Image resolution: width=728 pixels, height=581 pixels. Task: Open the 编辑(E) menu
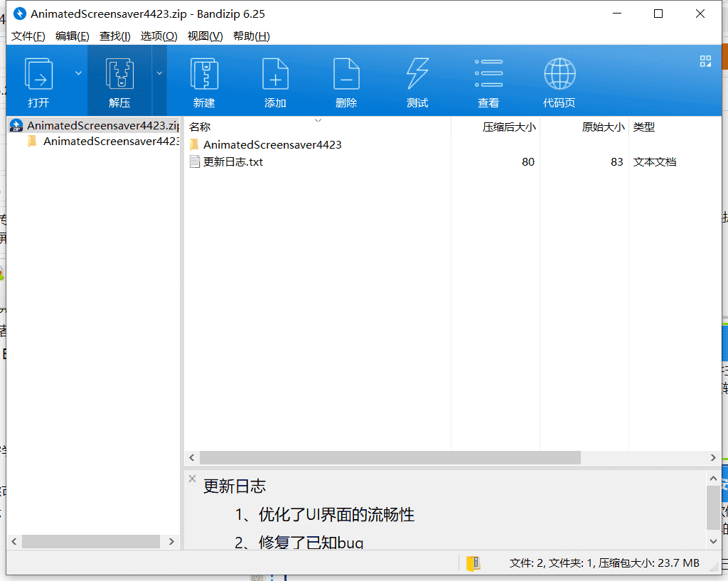tap(72, 36)
